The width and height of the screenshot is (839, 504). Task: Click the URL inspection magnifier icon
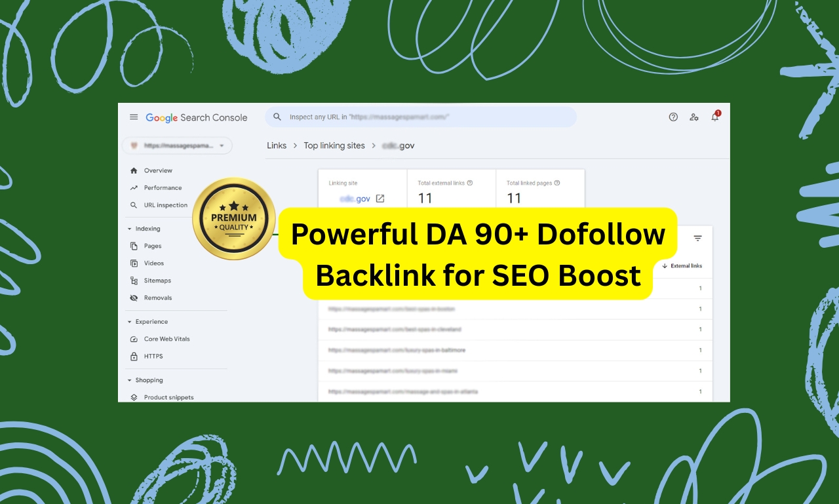coord(134,205)
